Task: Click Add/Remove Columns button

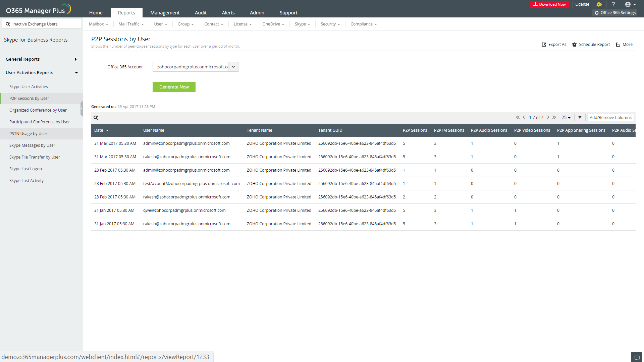Action: tap(610, 118)
